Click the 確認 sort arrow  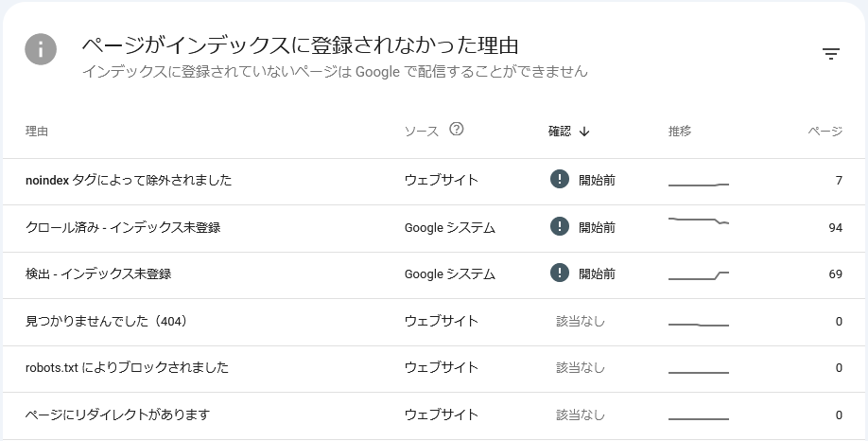coord(584,132)
